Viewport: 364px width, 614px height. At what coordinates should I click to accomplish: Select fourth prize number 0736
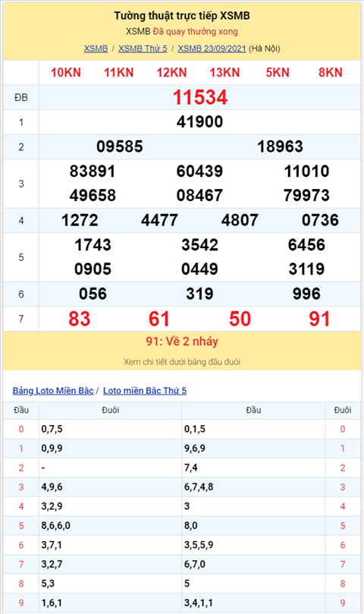[320, 220]
